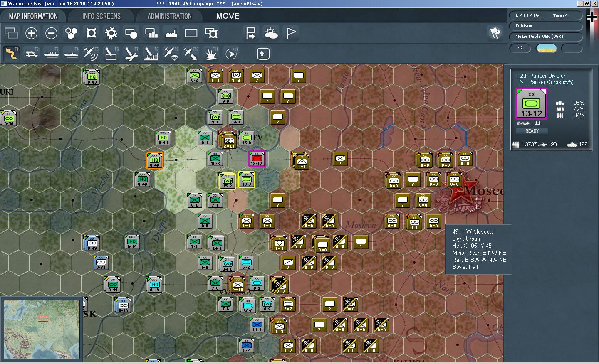Select the 0-50 unit near UKI
Screen dimensions: 599x364
(9, 118)
